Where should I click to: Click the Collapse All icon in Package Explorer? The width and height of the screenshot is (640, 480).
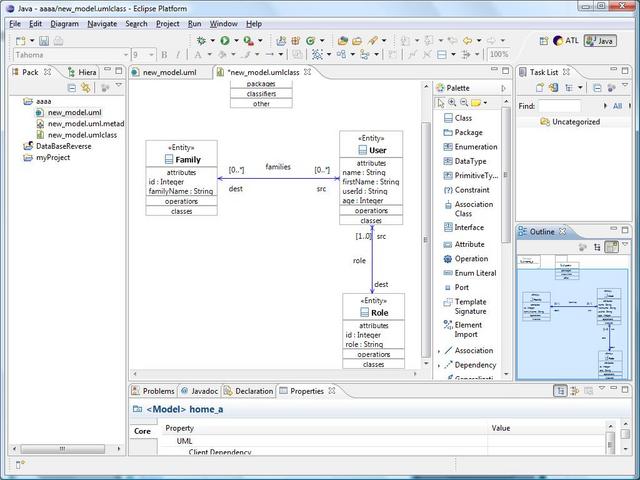pos(72,88)
